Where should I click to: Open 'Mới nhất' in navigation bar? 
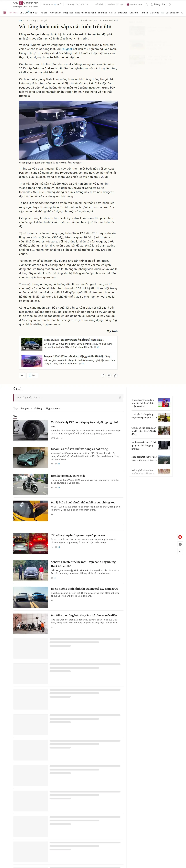pos(13,13)
